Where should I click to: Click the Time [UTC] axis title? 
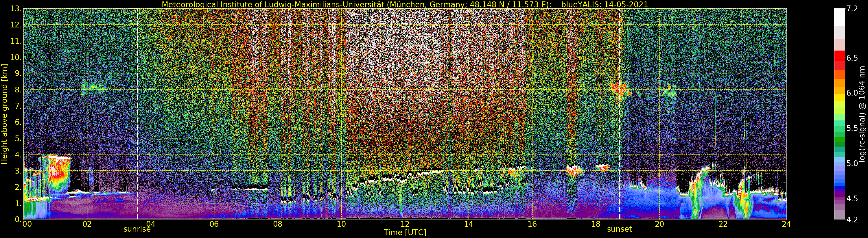pos(405,233)
